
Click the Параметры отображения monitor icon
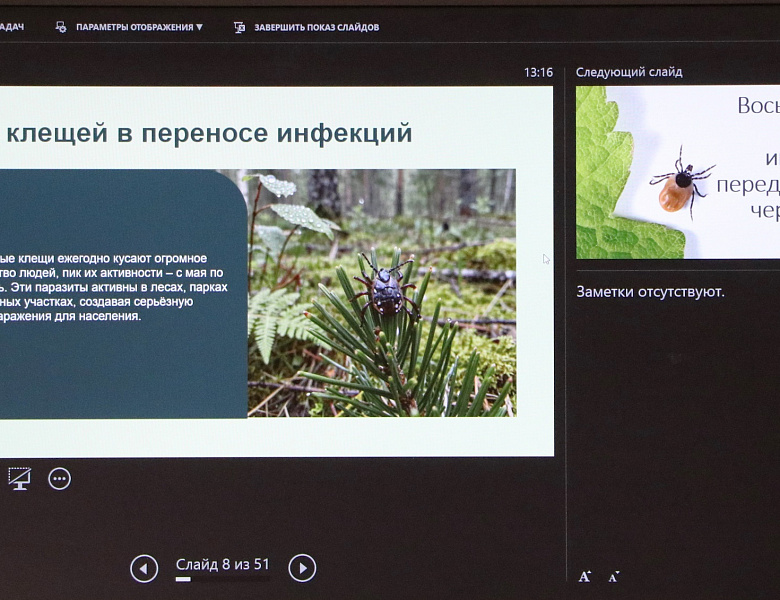click(61, 27)
